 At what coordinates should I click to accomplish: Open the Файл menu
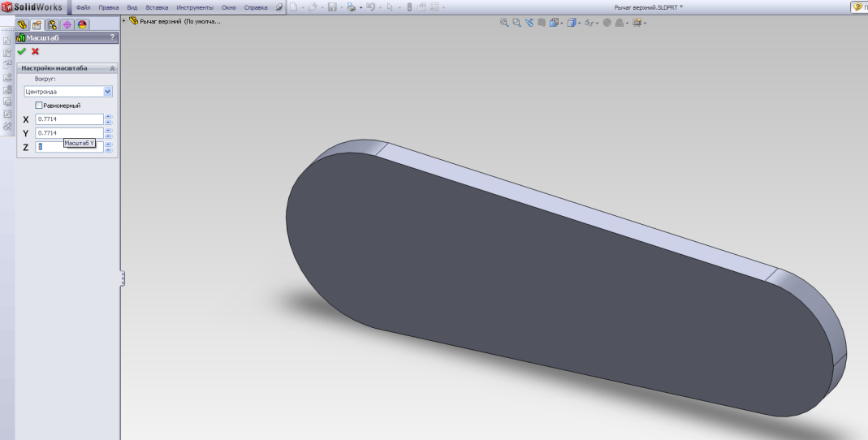tap(83, 7)
